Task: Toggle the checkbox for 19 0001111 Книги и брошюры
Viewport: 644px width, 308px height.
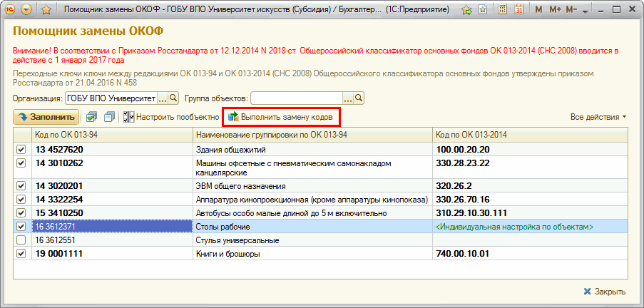Action: (x=21, y=254)
